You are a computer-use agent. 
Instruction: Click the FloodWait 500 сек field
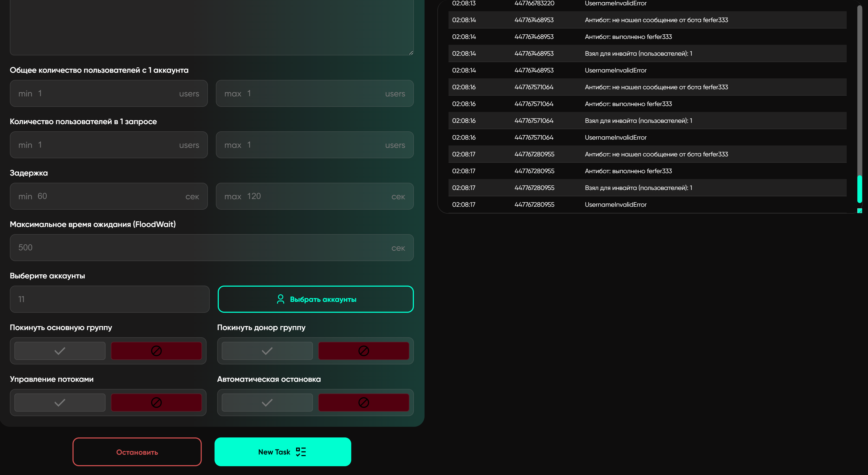tap(212, 247)
